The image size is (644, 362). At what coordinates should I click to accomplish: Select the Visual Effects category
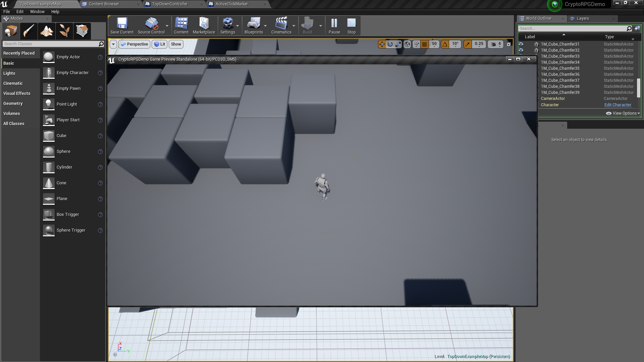point(17,93)
